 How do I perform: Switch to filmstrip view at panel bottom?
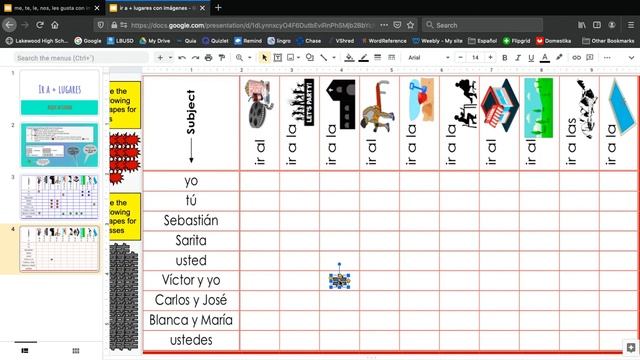(x=25, y=351)
